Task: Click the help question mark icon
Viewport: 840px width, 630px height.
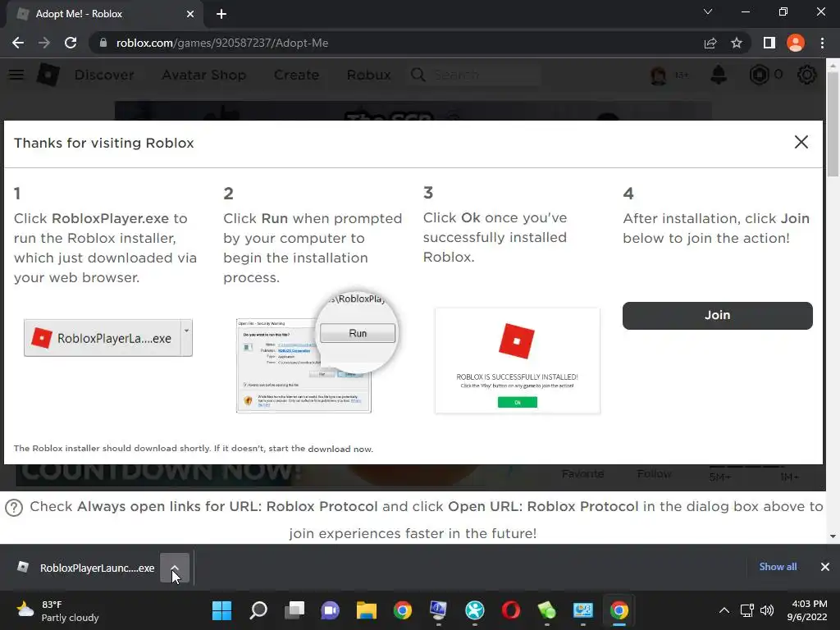Action: [x=14, y=507]
